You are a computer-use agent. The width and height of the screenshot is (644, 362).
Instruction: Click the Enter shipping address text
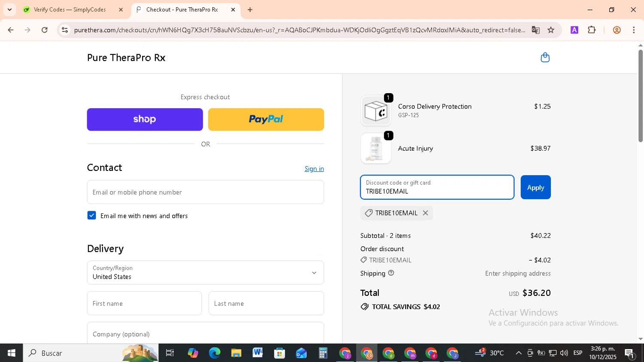tap(518, 273)
